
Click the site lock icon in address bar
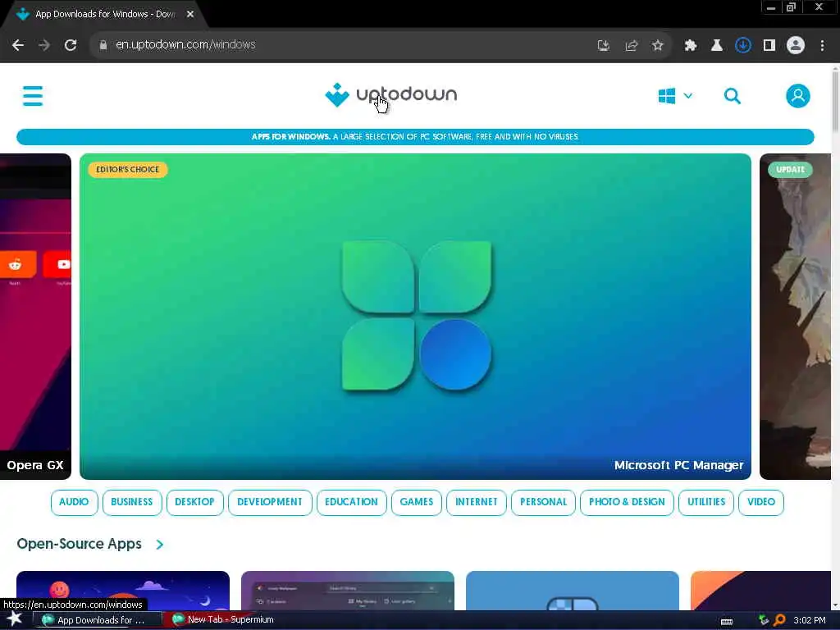coord(103,45)
